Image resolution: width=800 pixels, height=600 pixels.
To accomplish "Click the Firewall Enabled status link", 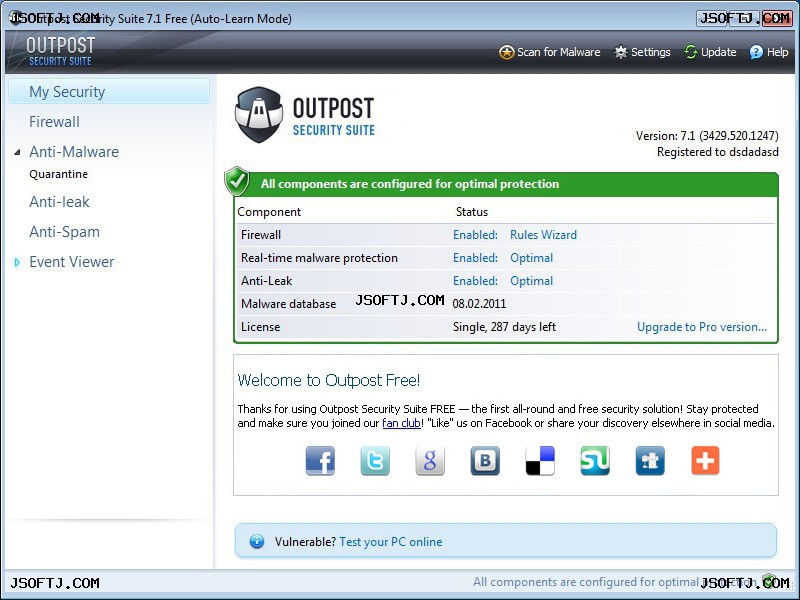I will pyautogui.click(x=476, y=235).
